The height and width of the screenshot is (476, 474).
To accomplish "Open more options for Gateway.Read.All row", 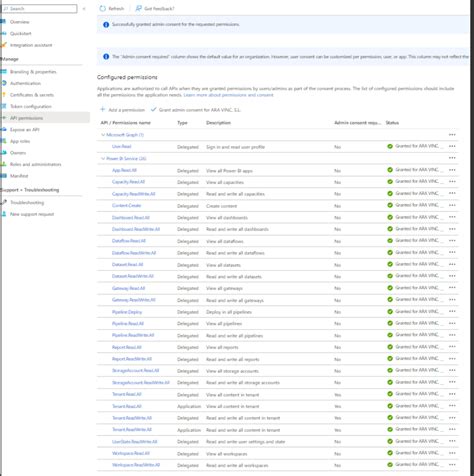I will pyautogui.click(x=452, y=288).
